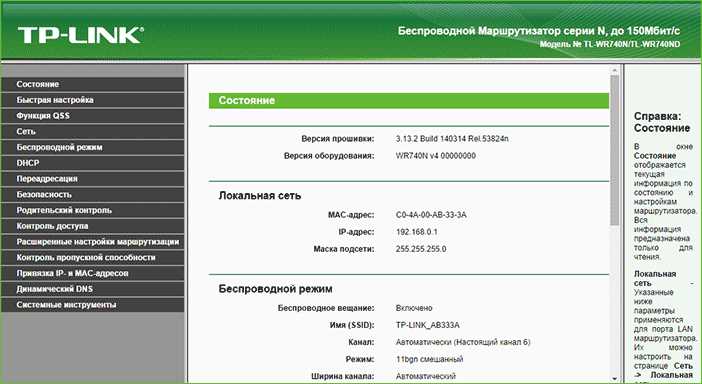Open Безопасность settings
The width and height of the screenshot is (702, 384).
coord(93,195)
